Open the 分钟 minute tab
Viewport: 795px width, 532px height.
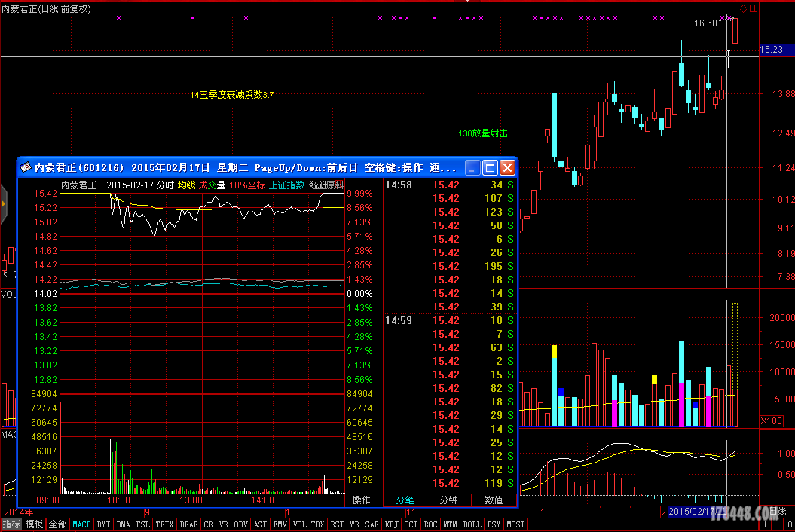pyautogui.click(x=448, y=500)
